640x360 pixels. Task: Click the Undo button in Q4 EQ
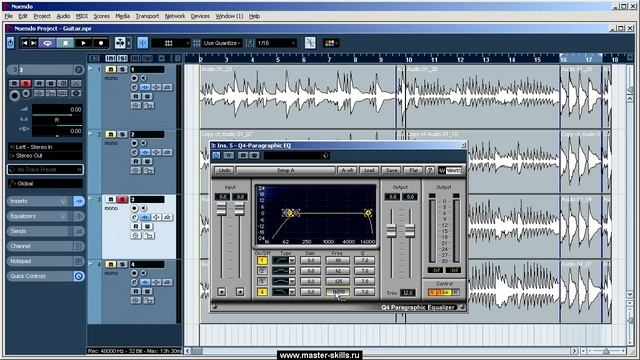click(x=224, y=170)
